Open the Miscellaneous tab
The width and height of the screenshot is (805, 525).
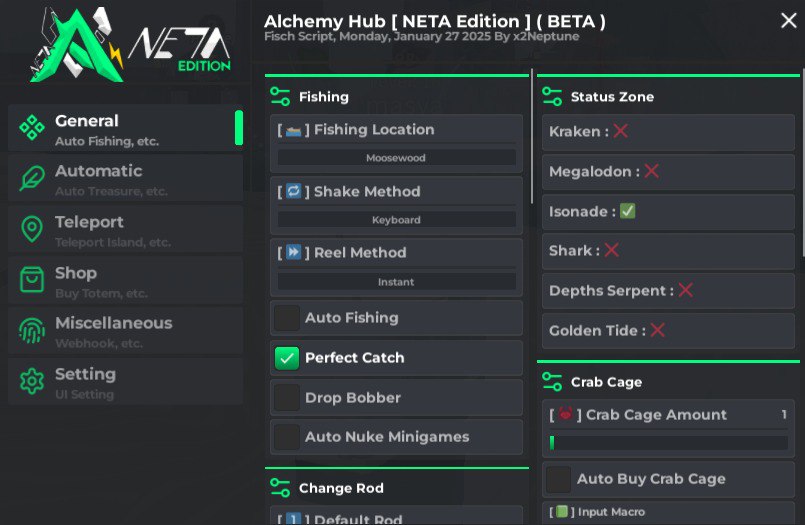point(125,330)
